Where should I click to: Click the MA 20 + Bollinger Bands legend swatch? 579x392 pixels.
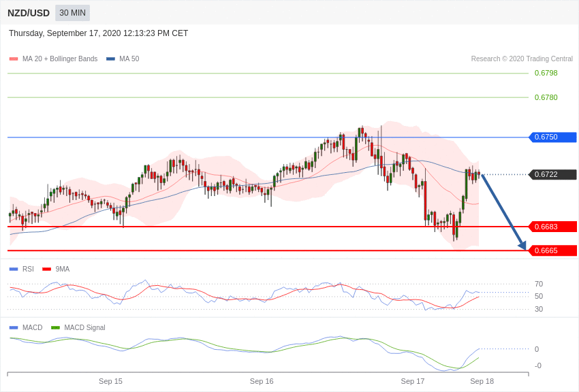(x=14, y=59)
